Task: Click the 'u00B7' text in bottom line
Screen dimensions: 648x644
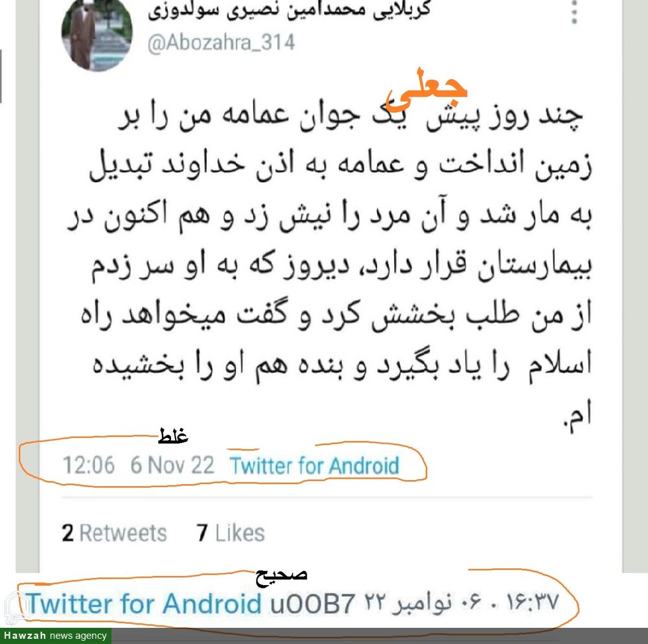Action: point(312,604)
